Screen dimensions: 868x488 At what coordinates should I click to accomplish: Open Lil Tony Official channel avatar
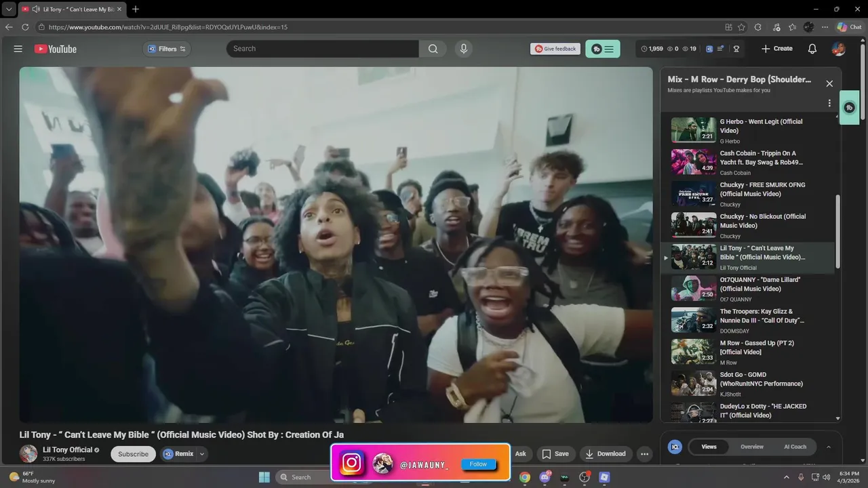tap(28, 454)
